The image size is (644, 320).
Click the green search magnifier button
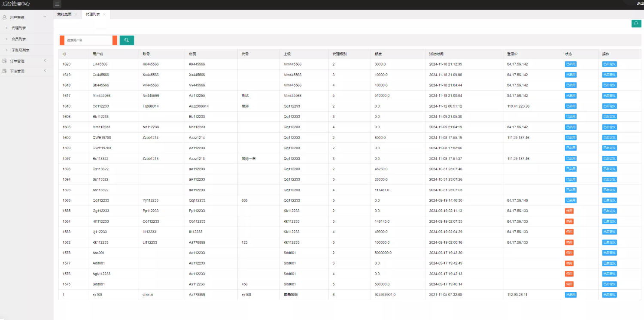tap(127, 40)
